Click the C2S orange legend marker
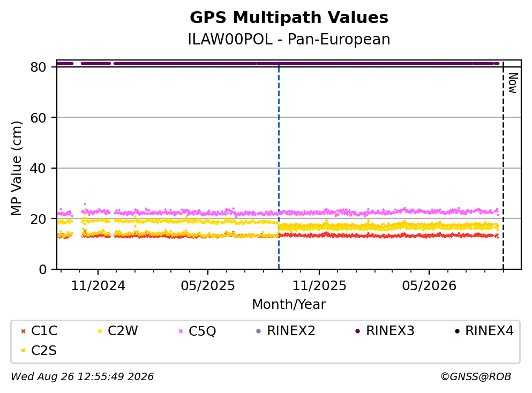Image resolution: width=532 pixels, height=393 pixels. click(x=23, y=351)
